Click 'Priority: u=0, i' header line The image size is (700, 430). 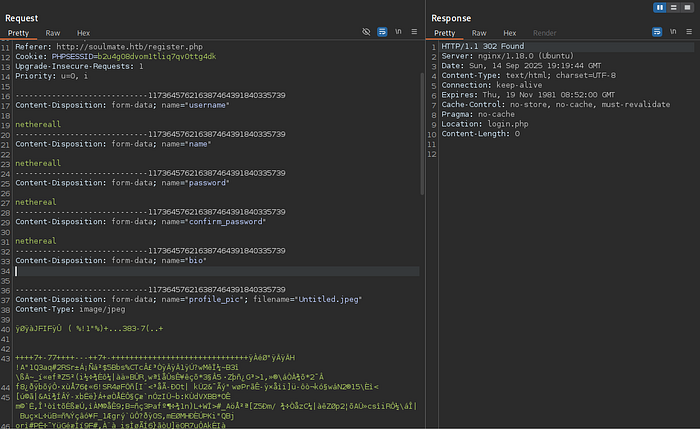point(52,76)
